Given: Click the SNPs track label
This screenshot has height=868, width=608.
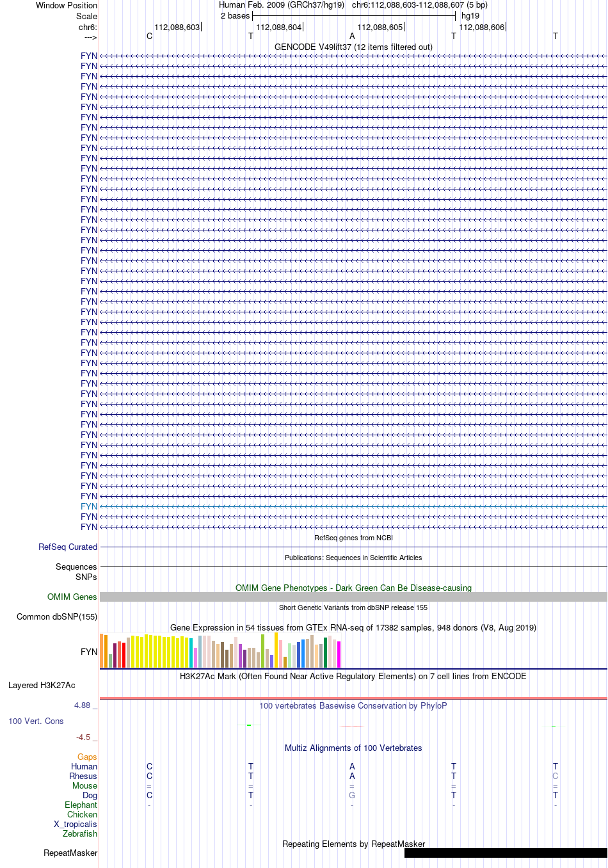Looking at the screenshot, I should tap(86, 577).
